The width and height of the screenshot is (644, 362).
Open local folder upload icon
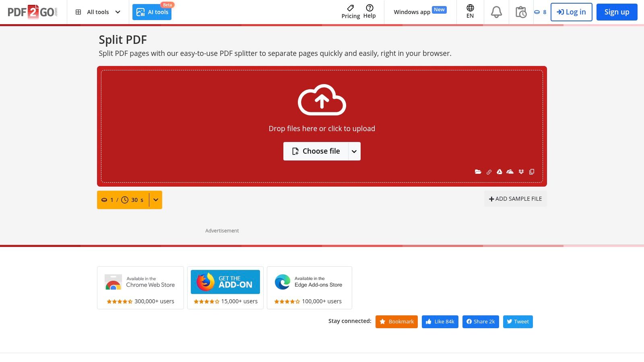coord(478,172)
